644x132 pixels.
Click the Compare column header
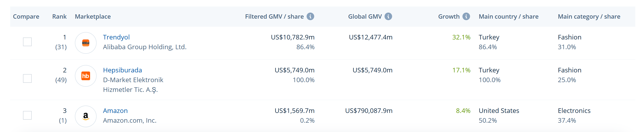pos(26,16)
